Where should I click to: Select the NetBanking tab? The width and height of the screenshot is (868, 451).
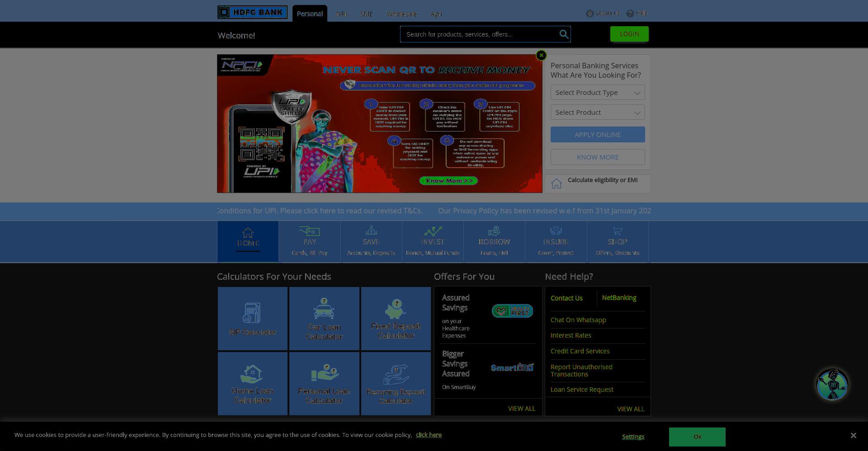619,298
